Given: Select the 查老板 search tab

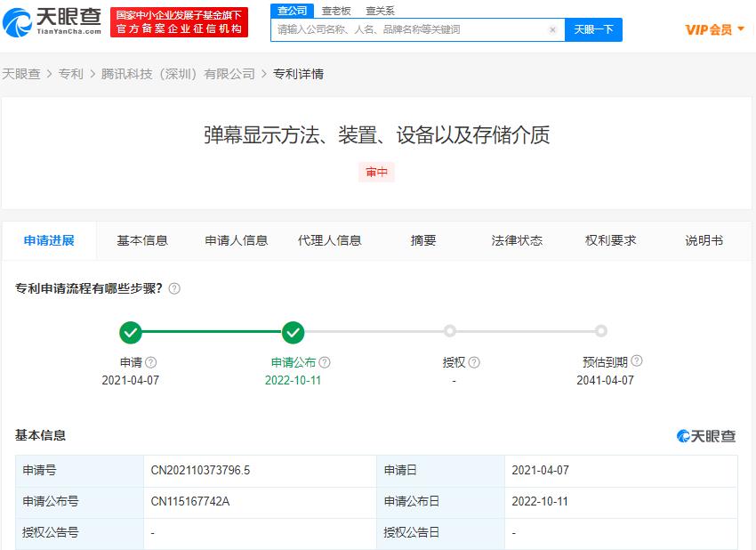Looking at the screenshot, I should 336,11.
